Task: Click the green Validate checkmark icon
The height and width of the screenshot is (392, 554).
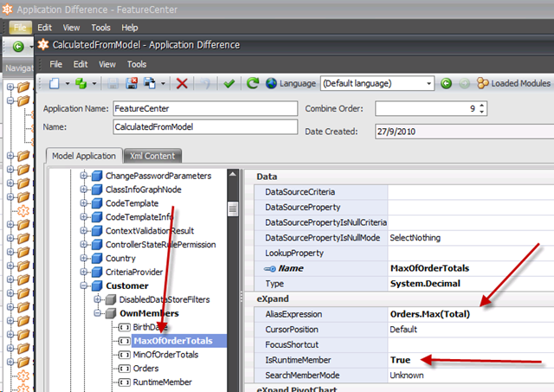Action: pyautogui.click(x=229, y=84)
